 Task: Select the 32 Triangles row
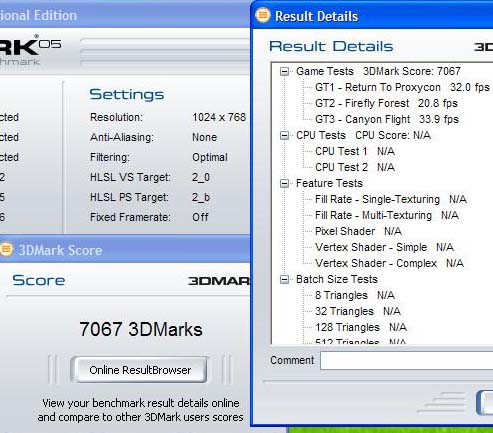pyautogui.click(x=358, y=311)
